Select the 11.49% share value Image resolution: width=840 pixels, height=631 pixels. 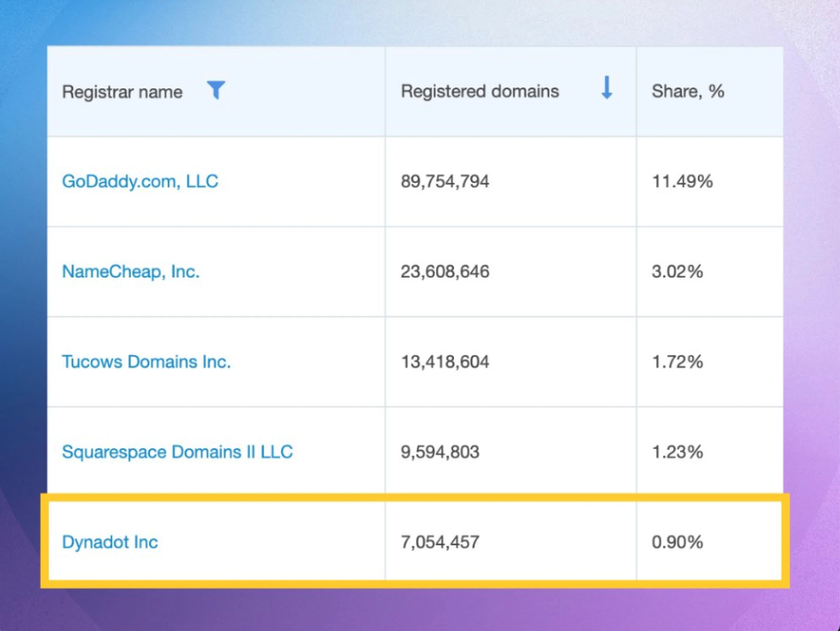pyautogui.click(x=682, y=181)
